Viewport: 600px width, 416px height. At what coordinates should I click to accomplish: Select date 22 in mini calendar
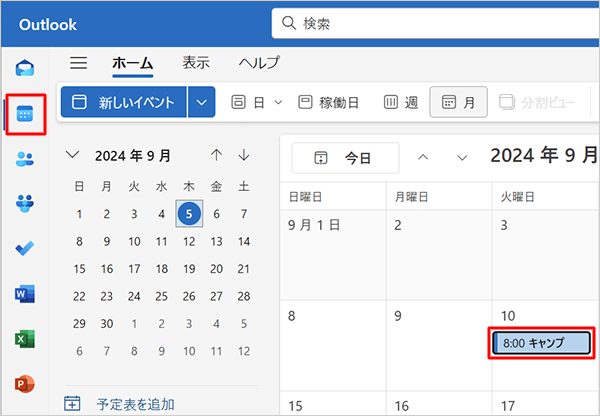(79, 296)
